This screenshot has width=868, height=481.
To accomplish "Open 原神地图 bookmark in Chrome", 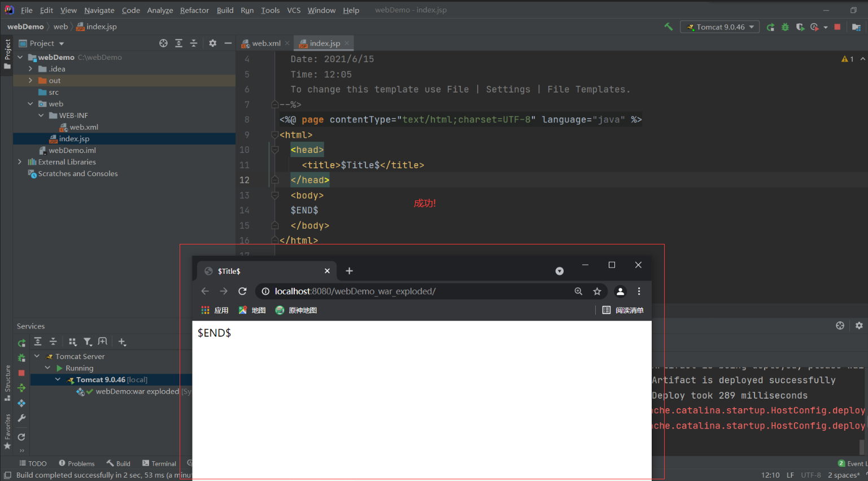I will [296, 310].
